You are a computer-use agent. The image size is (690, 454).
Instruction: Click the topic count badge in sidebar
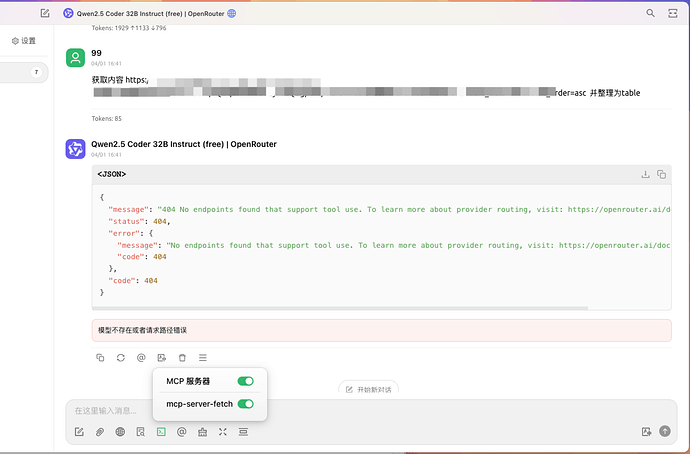click(36, 72)
